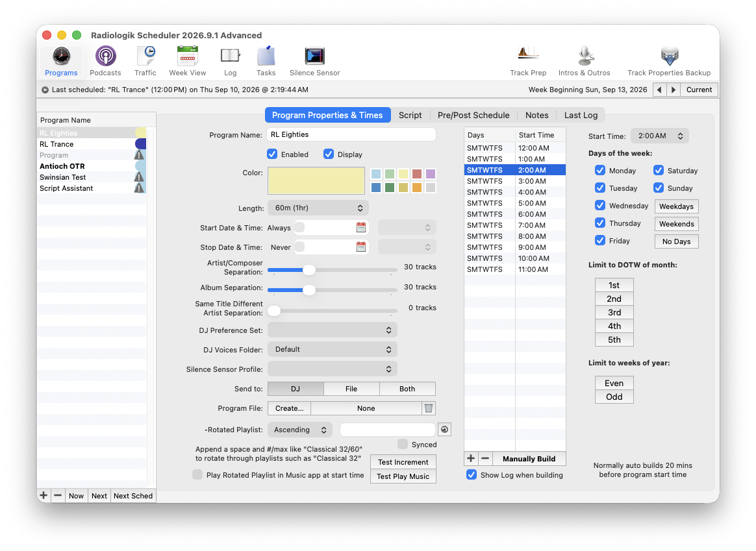This screenshot has width=756, height=551.
Task: Adjust the Album Separation slider handle
Action: 309,290
